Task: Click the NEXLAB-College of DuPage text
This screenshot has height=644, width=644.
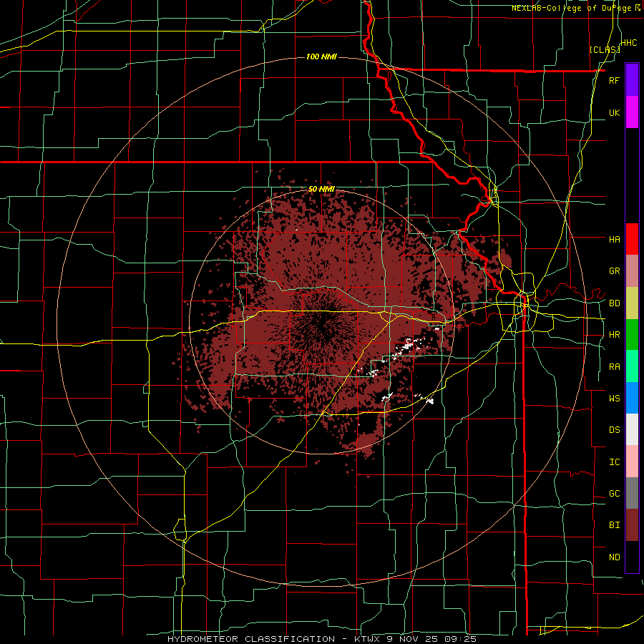Action: pyautogui.click(x=571, y=8)
